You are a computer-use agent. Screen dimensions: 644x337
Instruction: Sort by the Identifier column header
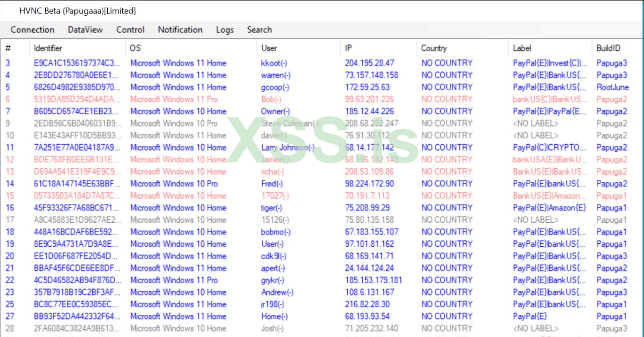48,48
